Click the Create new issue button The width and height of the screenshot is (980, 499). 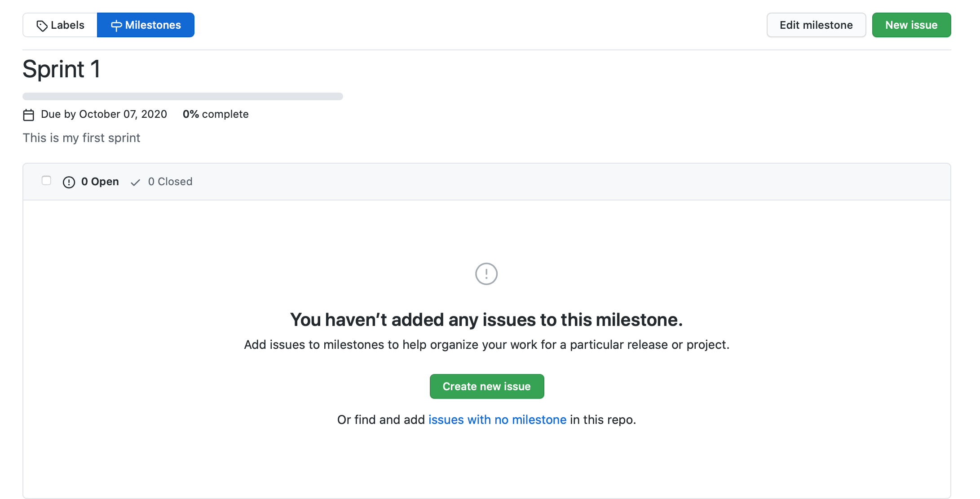(x=487, y=386)
